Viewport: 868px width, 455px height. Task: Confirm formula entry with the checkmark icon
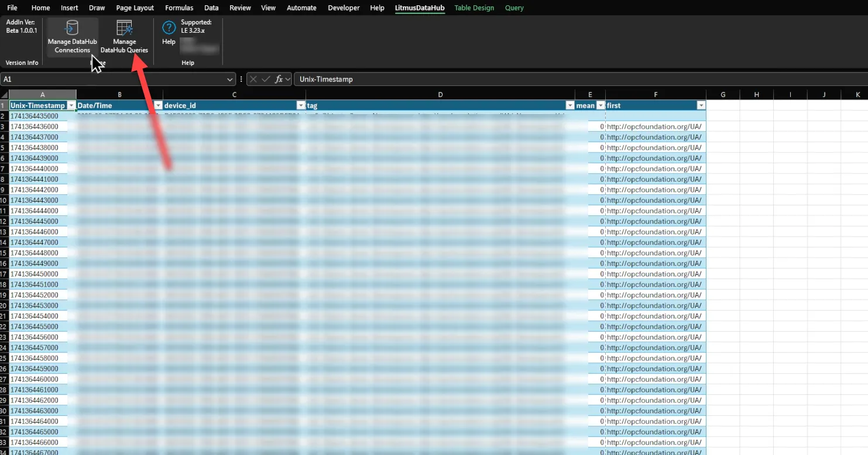tap(266, 79)
